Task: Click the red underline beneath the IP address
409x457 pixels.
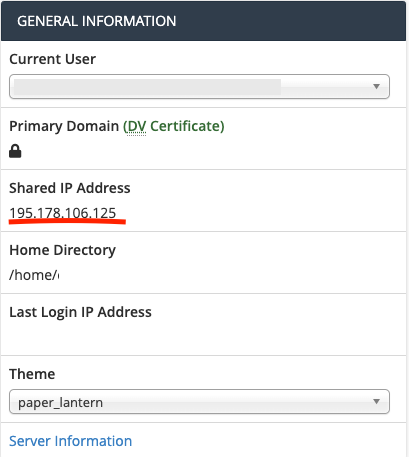Action: (x=67, y=221)
